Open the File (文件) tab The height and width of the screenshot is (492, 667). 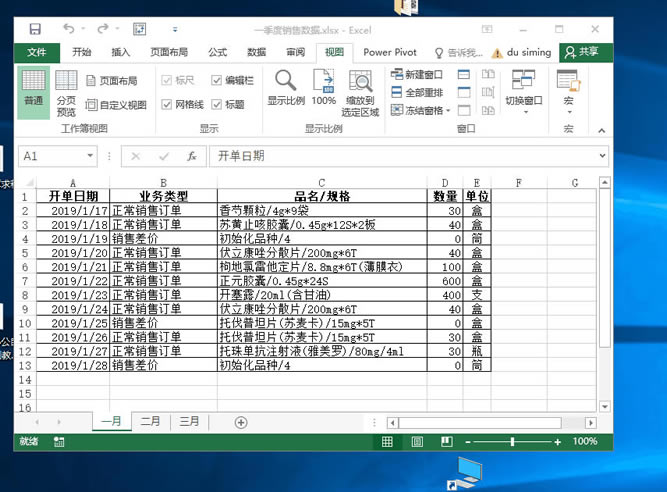click(37, 52)
